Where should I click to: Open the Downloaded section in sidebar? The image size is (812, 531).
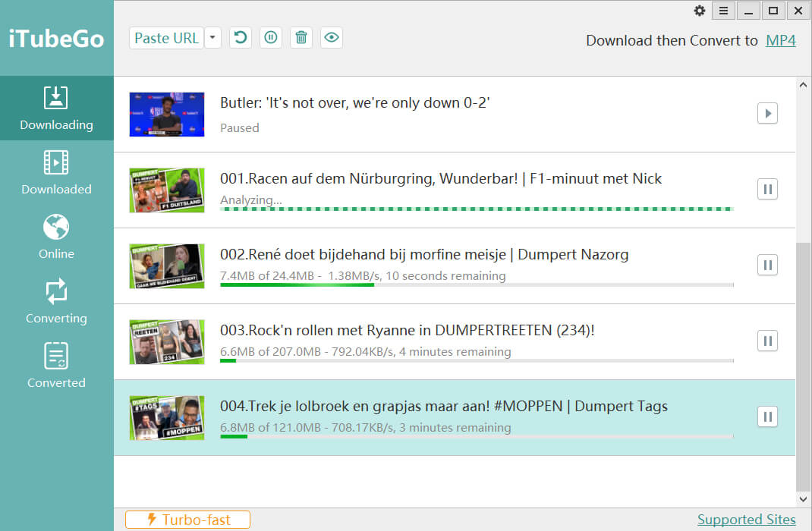[x=56, y=173]
